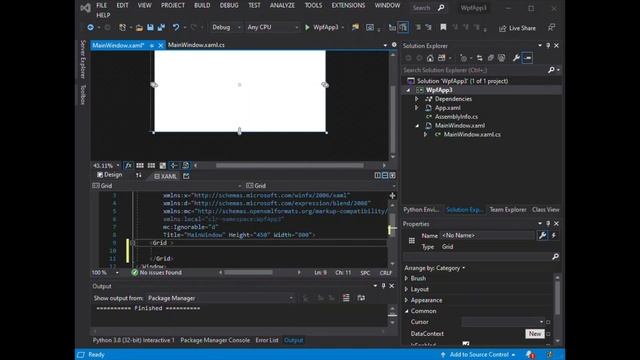
Task: Open the Show output from dropdown
Action: (x=221, y=298)
